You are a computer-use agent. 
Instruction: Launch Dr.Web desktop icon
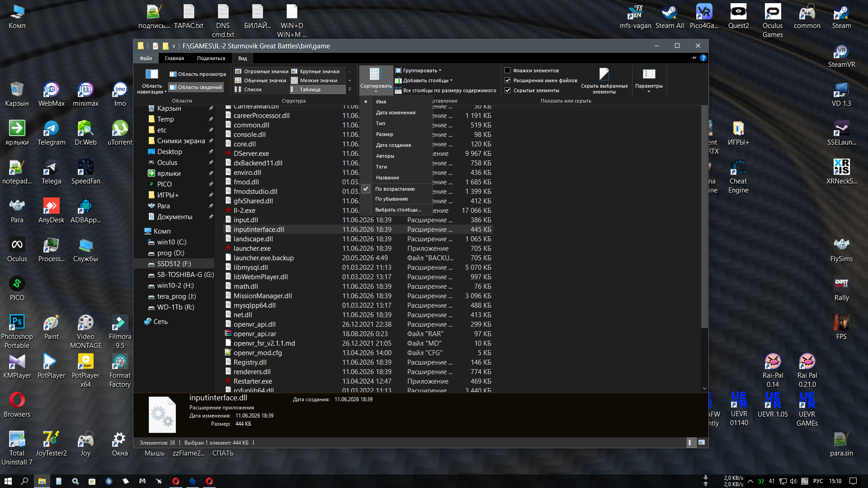click(x=85, y=133)
